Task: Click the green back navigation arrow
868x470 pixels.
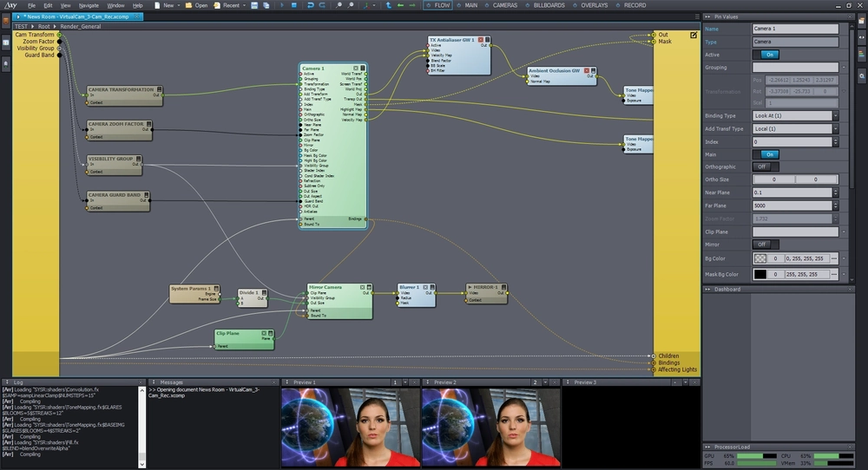Action: (400, 5)
